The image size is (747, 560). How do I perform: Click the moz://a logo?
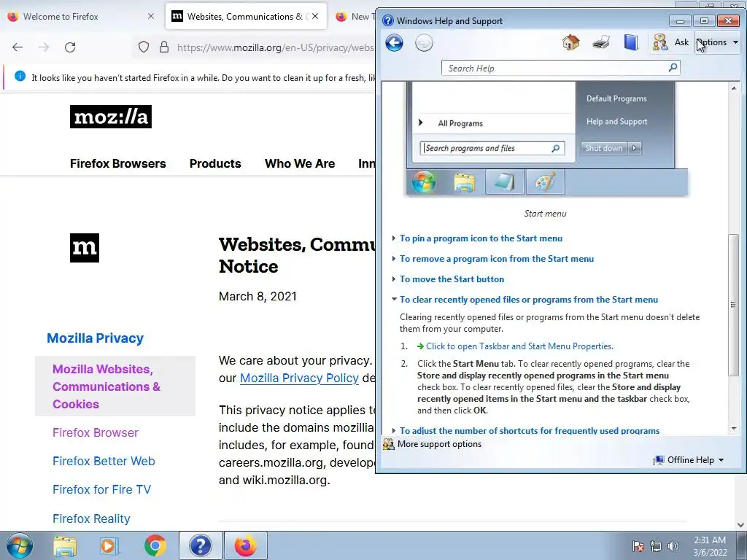click(x=111, y=117)
